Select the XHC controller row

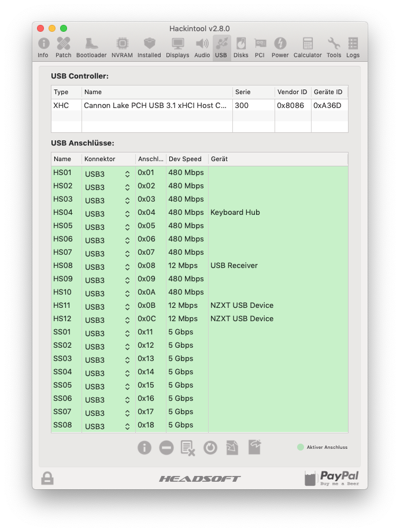coord(199,106)
